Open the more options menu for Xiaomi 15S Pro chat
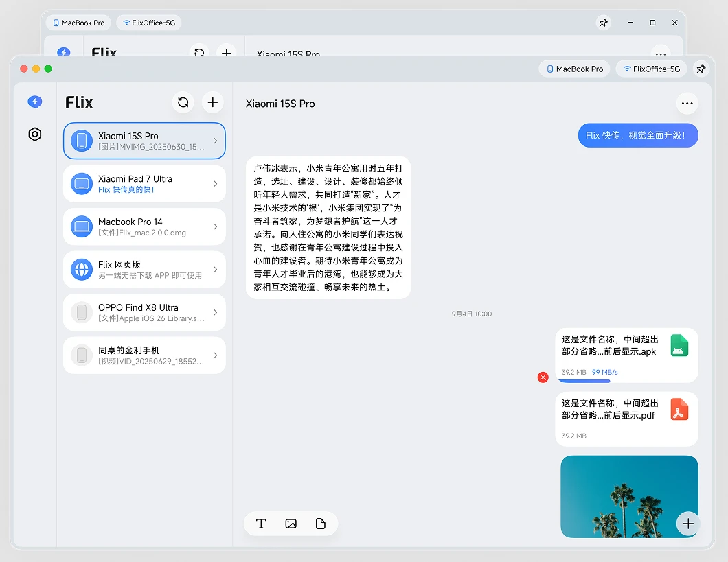This screenshot has height=562, width=728. pos(687,104)
